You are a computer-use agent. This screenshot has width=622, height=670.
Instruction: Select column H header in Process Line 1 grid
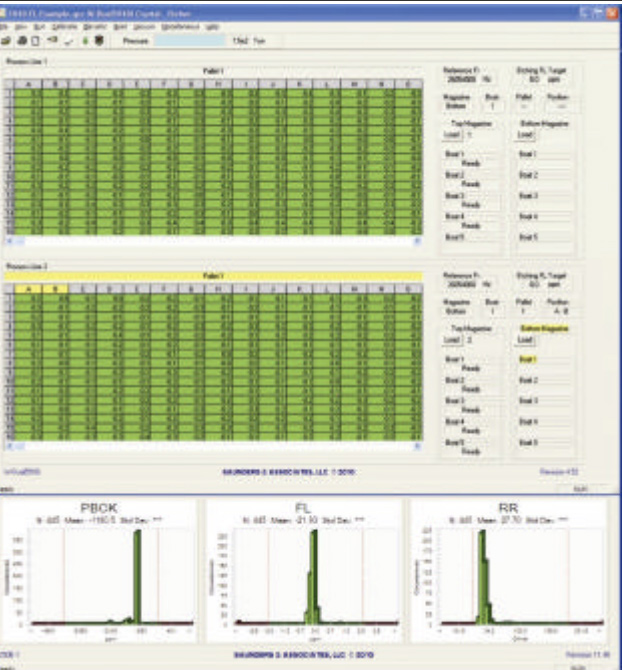point(218,84)
